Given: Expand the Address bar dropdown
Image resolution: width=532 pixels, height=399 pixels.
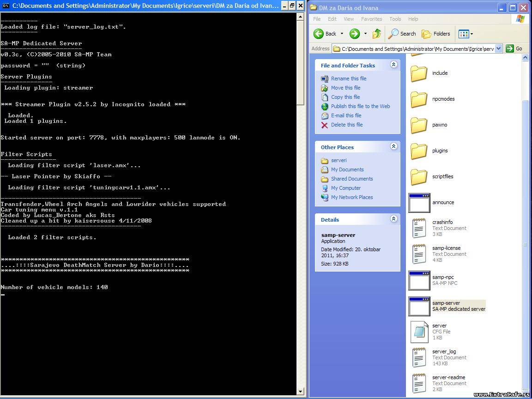Looking at the screenshot, I should tap(498, 48).
